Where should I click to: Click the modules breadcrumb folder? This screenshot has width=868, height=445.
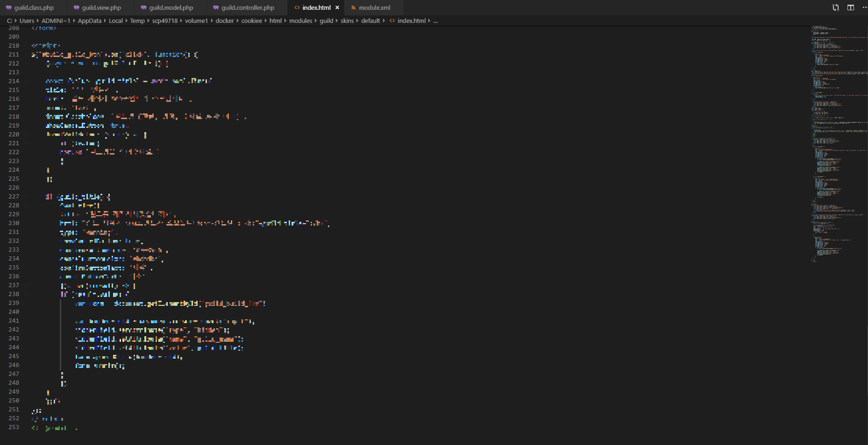301,21
